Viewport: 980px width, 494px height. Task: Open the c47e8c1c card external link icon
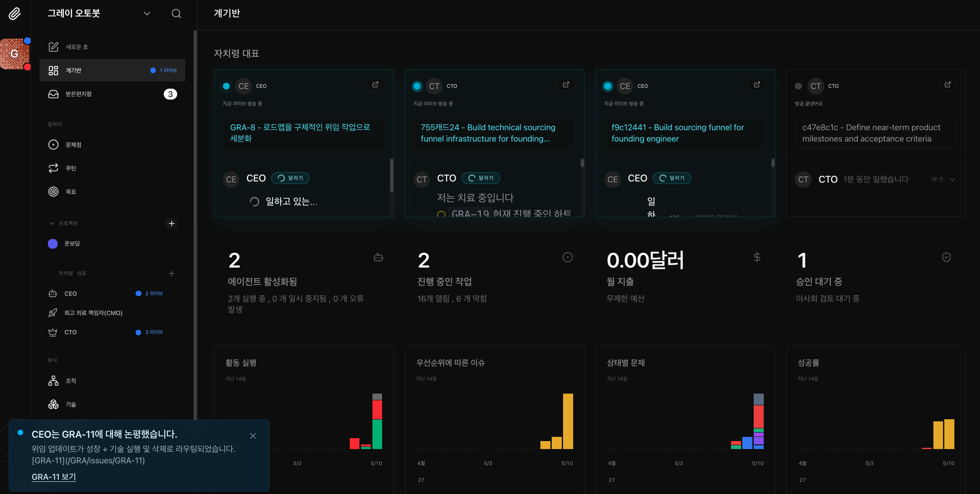948,85
